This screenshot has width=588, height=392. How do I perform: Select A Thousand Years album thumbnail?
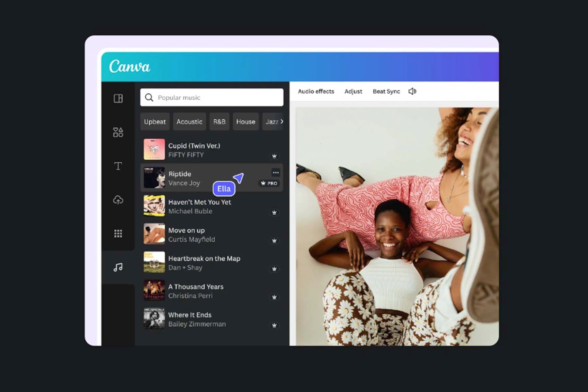pos(154,290)
